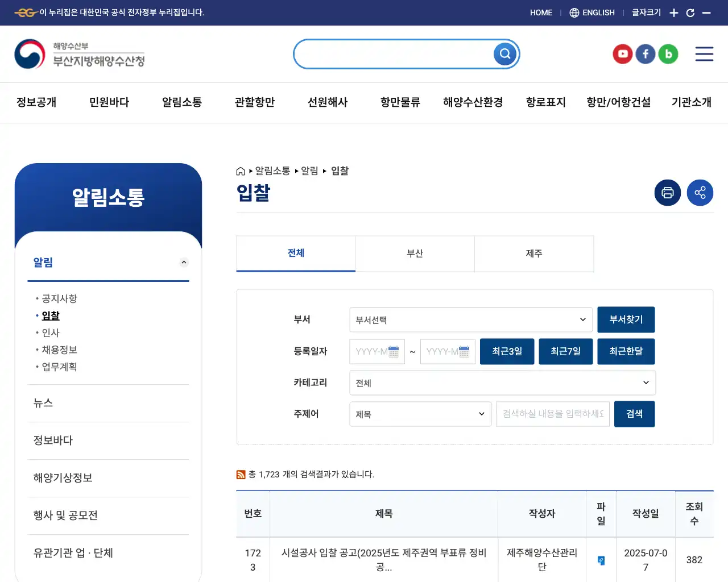This screenshot has height=582, width=728.
Task: Click 알림 breadcrumb link
Action: coord(309,171)
